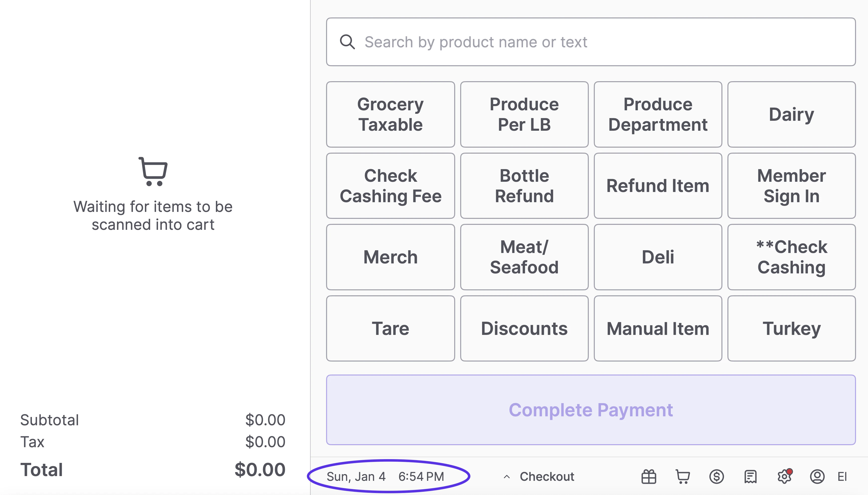This screenshot has height=495, width=868.
Task: Select the Grocery Taxable department
Action: (390, 114)
